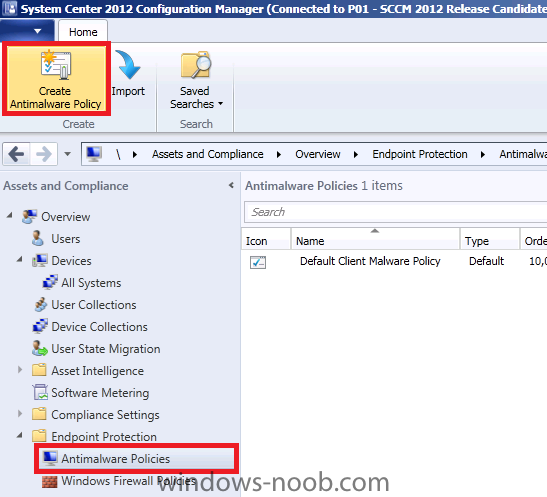Screen dimensions: 547x497
Task: Open Compliance Settings folder
Action: tap(105, 415)
